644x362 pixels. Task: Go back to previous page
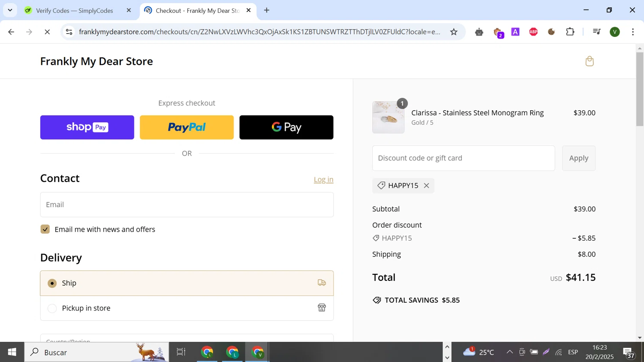(x=11, y=32)
